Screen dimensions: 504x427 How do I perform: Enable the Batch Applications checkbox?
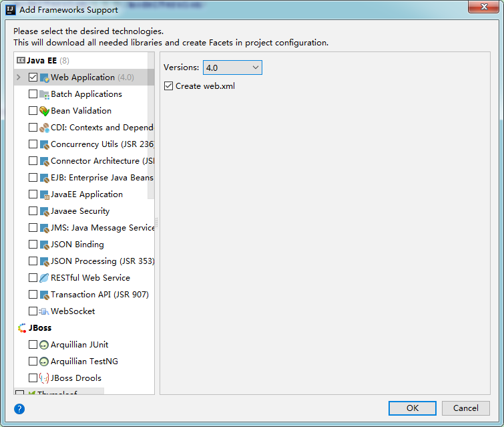click(33, 94)
